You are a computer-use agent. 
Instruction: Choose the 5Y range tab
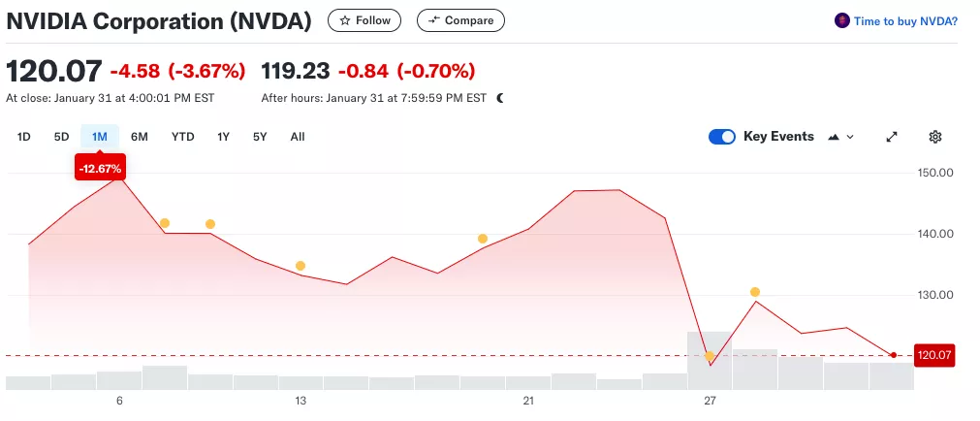tap(260, 137)
